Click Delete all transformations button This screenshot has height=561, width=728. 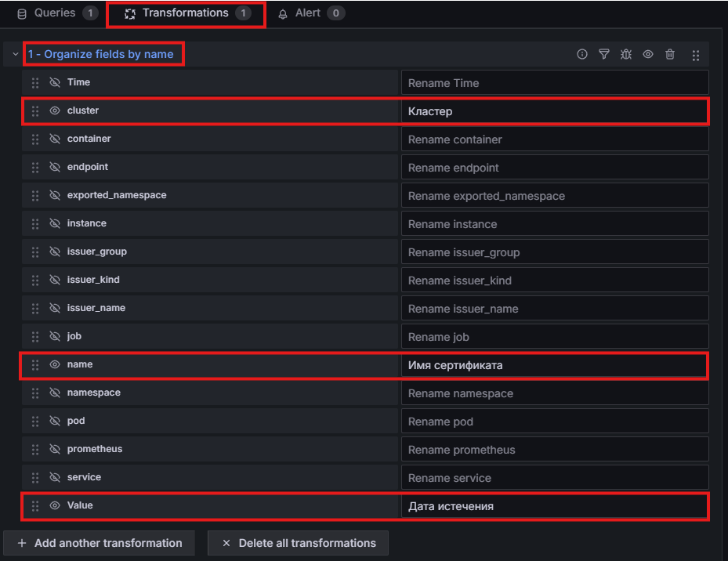[298, 543]
